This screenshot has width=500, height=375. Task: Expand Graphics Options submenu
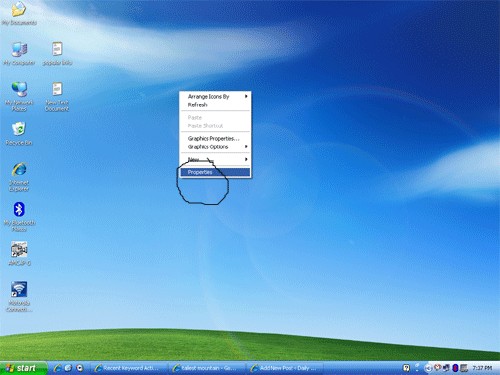click(215, 147)
